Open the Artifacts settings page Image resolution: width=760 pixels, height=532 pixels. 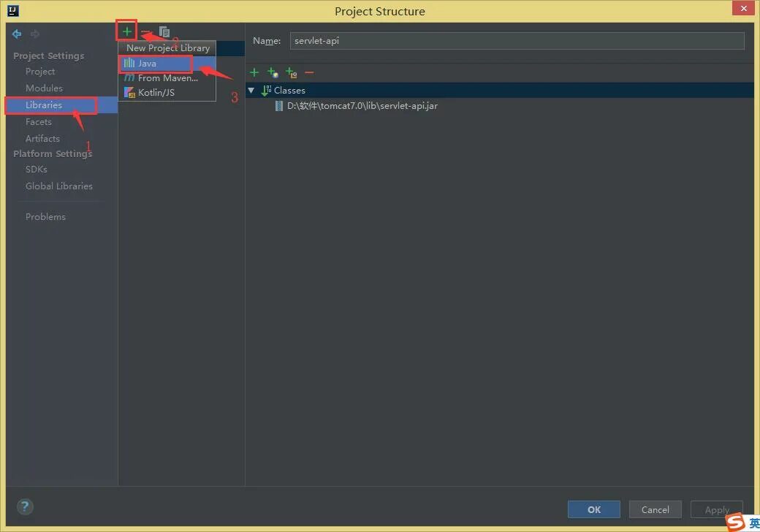tap(42, 139)
